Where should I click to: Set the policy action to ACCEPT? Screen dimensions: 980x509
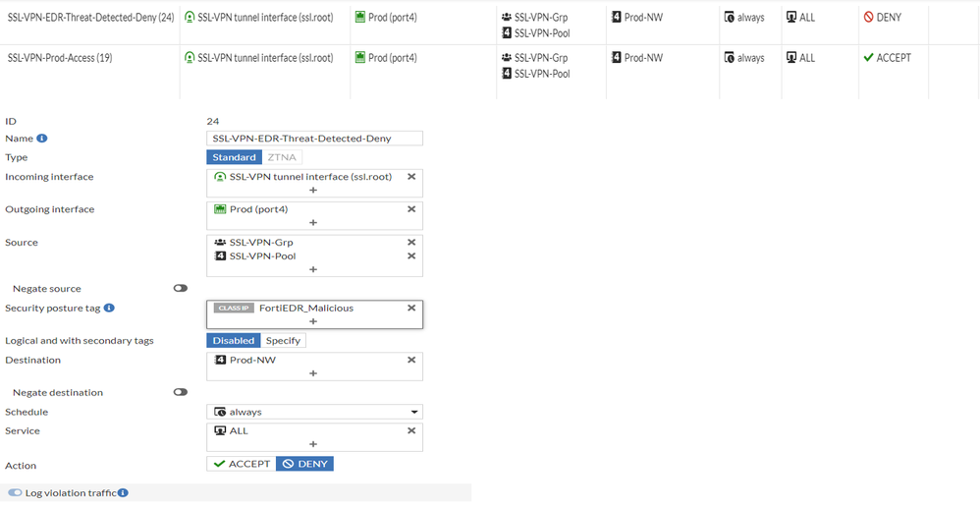tap(241, 464)
